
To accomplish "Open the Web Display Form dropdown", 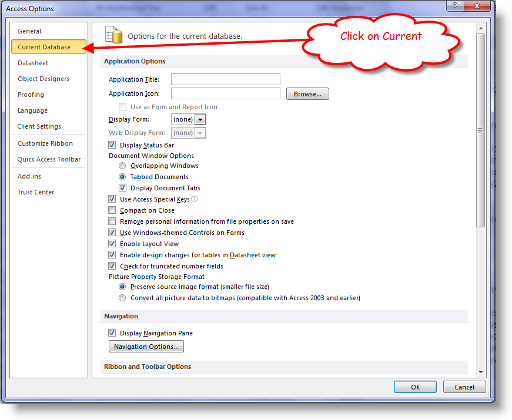I will (x=200, y=132).
